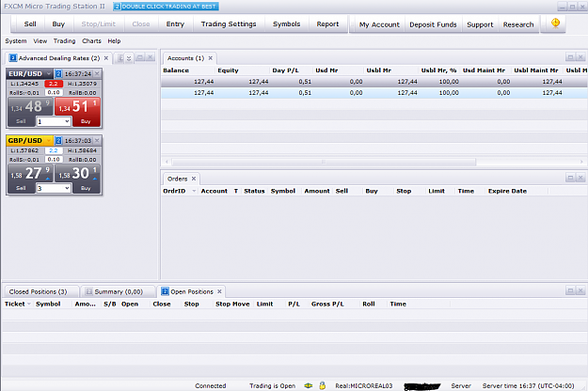The height and width of the screenshot is (391, 588).
Task: Click the blue icon in EUR/USD rate header
Action: 58,73
